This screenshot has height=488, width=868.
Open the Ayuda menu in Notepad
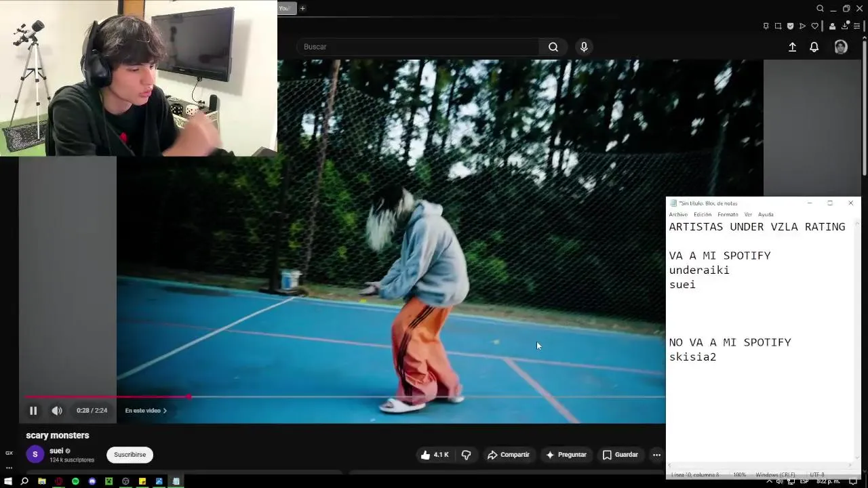(x=766, y=214)
